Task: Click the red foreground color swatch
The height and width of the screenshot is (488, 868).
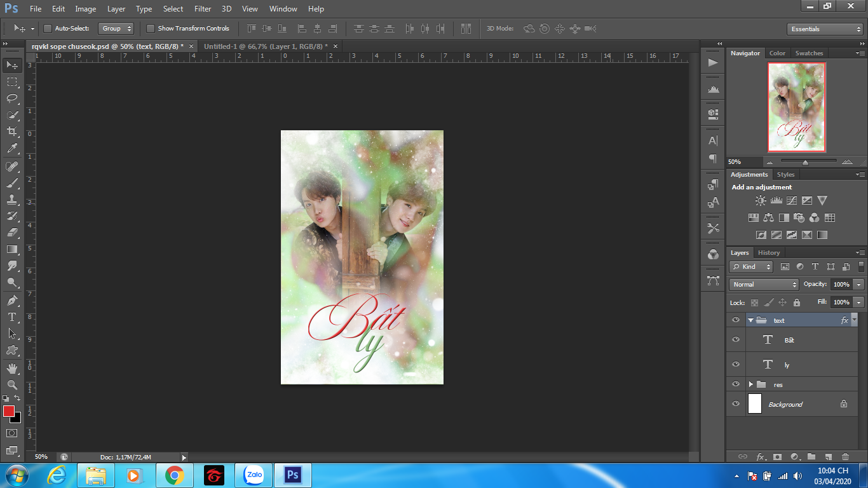Action: point(9,411)
